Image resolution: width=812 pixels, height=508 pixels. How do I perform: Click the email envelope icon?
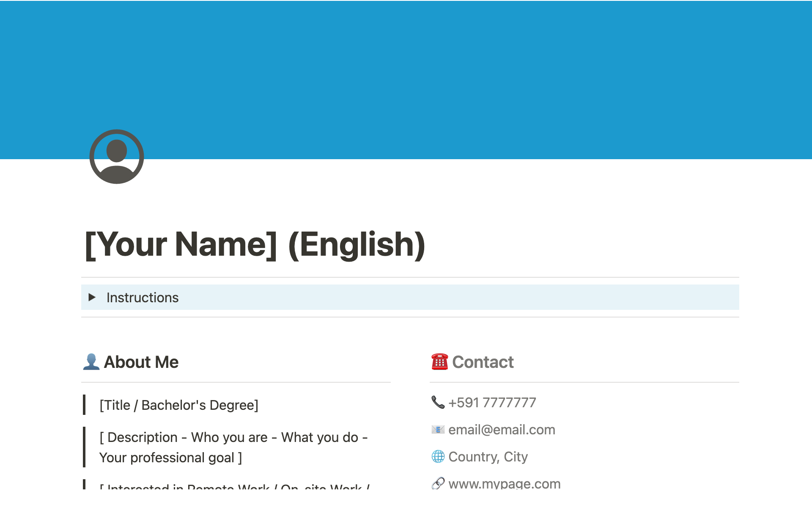[x=438, y=430]
